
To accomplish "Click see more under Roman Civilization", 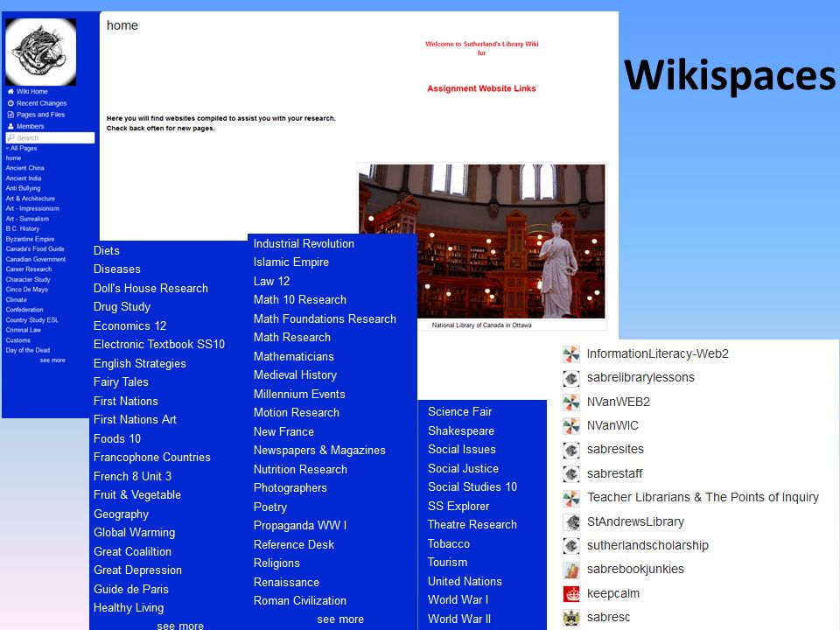I will click(x=340, y=619).
